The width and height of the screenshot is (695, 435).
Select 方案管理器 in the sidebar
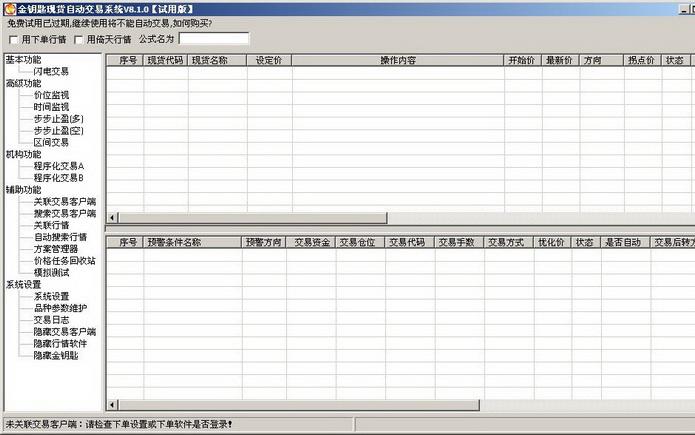(x=55, y=249)
